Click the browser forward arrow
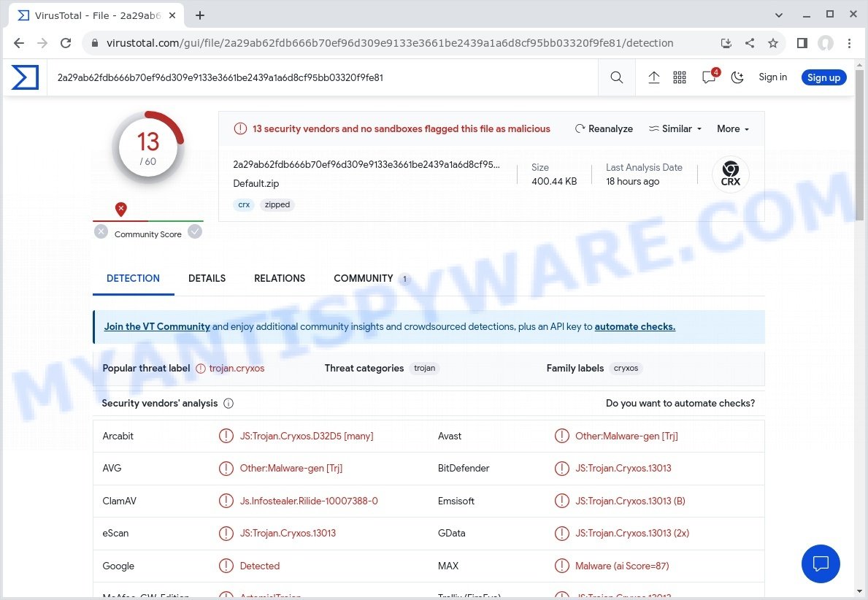Screen dimensions: 868x600 (42, 42)
